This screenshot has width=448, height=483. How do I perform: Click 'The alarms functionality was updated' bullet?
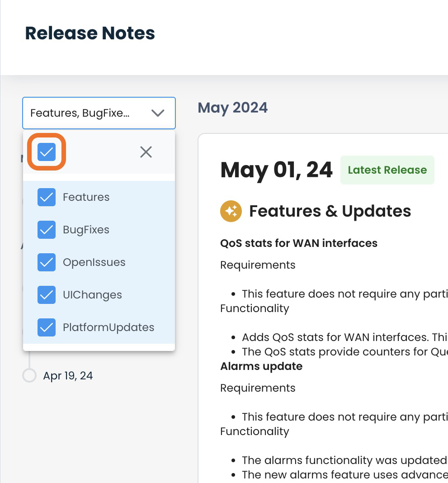click(x=345, y=460)
